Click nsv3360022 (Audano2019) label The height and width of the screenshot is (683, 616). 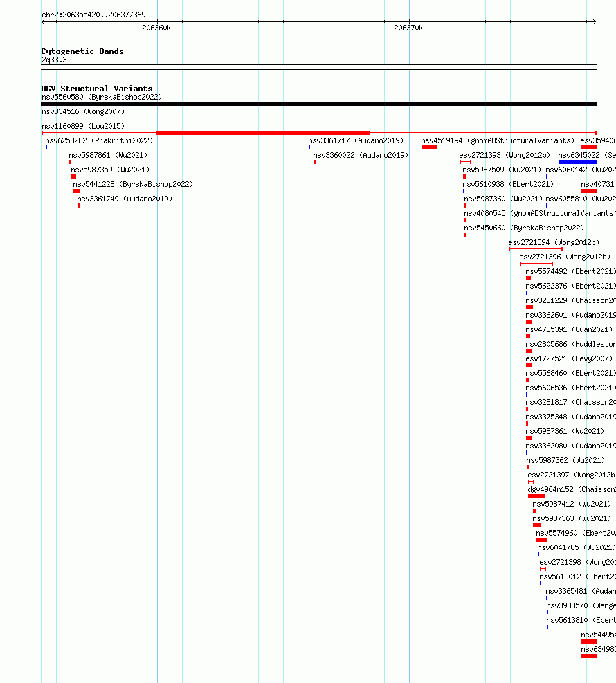point(361,155)
